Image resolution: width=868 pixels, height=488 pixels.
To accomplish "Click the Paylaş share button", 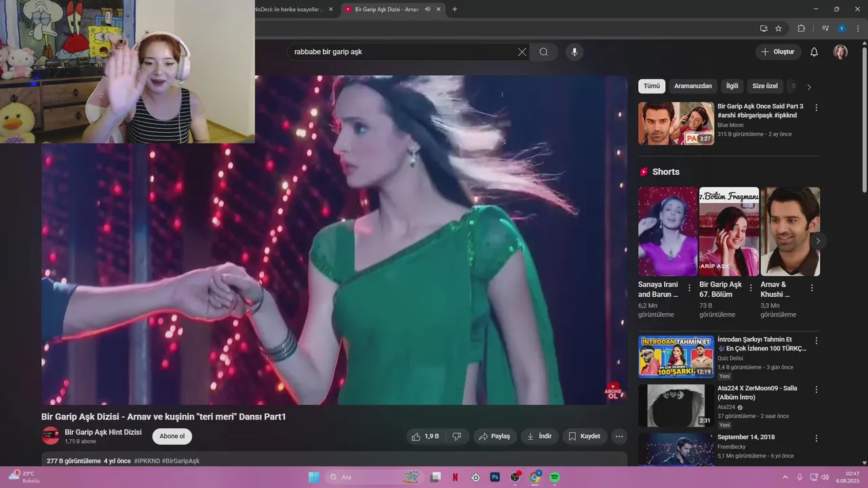I will [495, 436].
